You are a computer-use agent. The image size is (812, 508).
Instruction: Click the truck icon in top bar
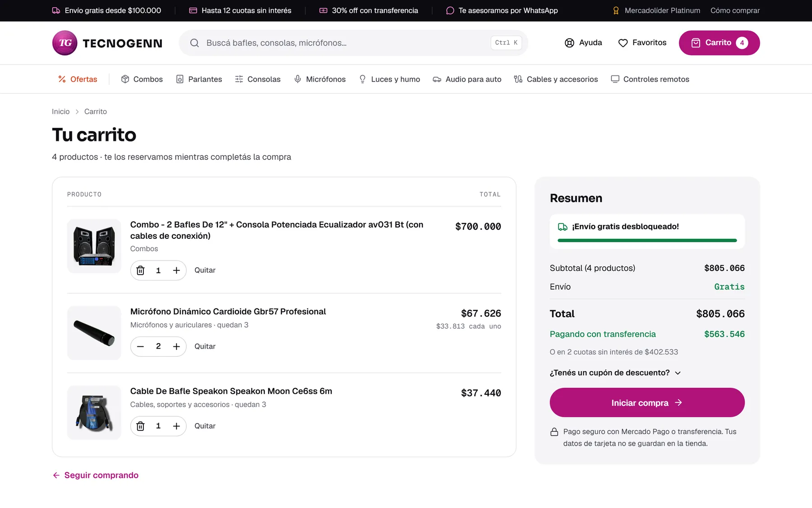pyautogui.click(x=56, y=10)
